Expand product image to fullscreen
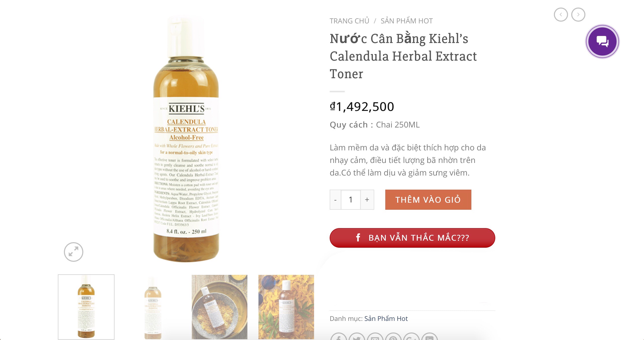Viewport: 644px width, 340px height. (x=73, y=252)
